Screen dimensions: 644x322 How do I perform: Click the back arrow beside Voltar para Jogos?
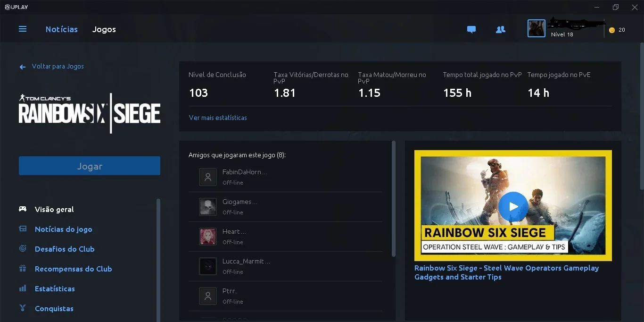tap(22, 67)
